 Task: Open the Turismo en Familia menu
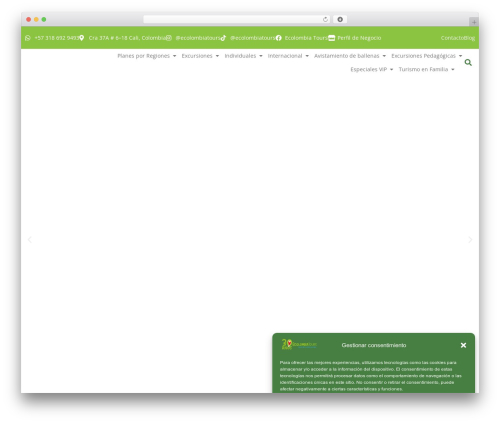point(423,69)
